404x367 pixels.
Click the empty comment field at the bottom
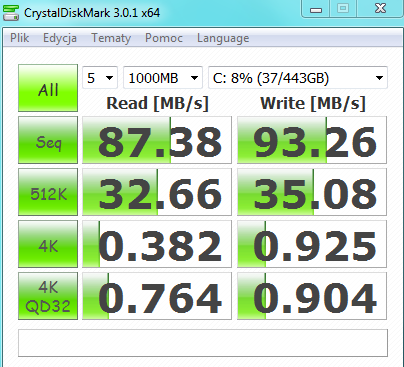tap(203, 343)
